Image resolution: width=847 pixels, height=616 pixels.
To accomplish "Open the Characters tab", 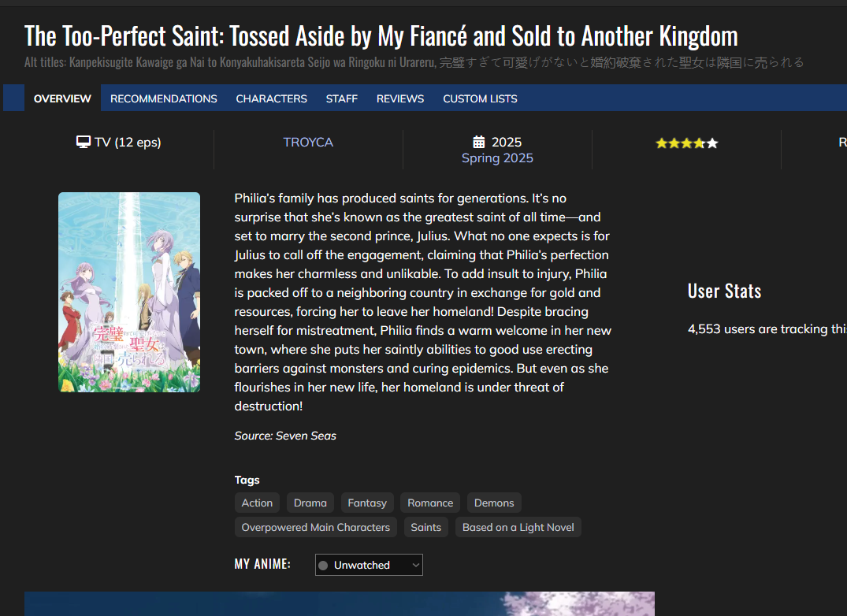I will pyautogui.click(x=271, y=98).
